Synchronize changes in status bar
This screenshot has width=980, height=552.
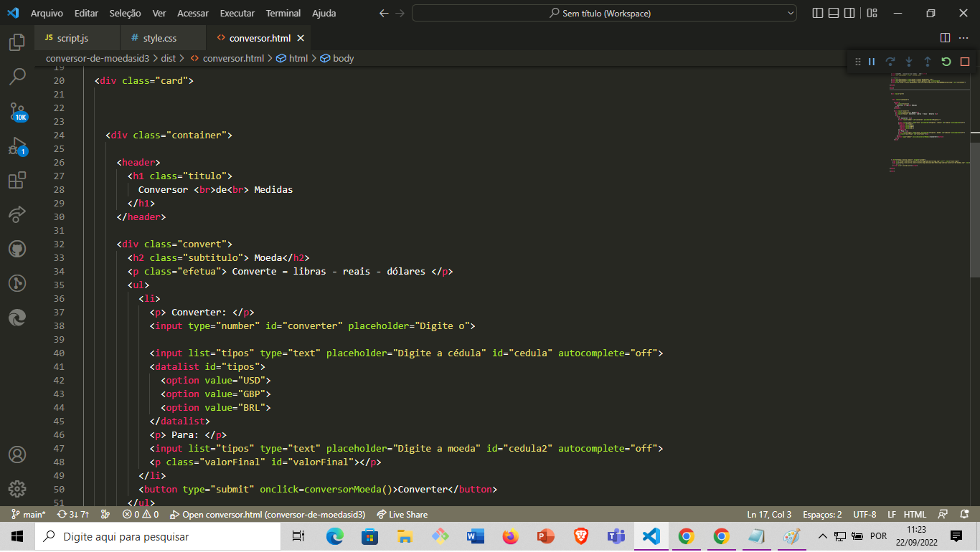(x=72, y=514)
